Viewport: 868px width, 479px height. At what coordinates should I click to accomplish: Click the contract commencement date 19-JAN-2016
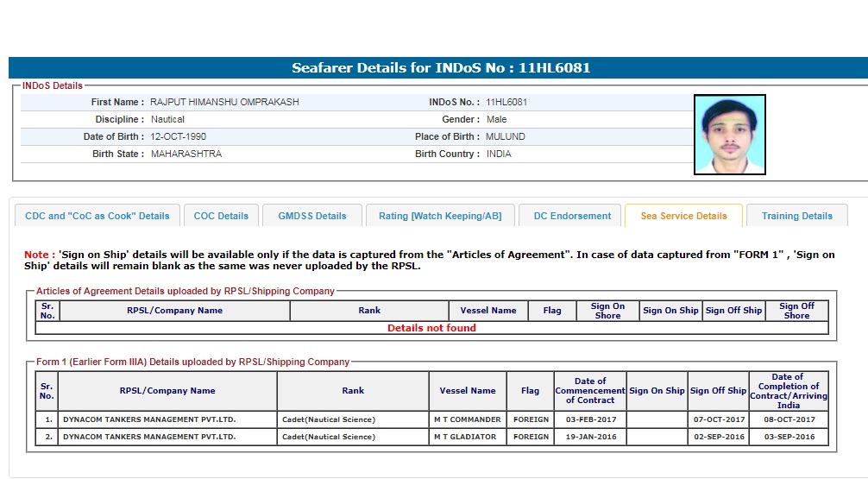(x=589, y=437)
